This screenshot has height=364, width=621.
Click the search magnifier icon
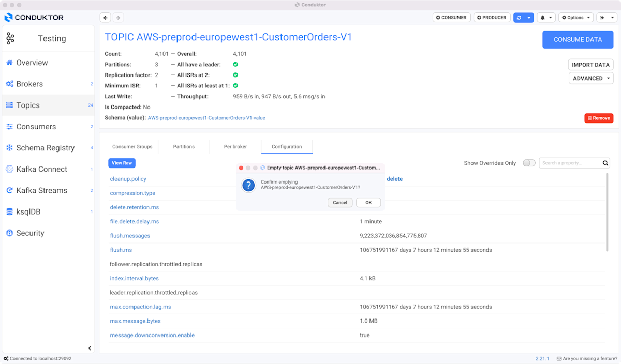pyautogui.click(x=605, y=163)
